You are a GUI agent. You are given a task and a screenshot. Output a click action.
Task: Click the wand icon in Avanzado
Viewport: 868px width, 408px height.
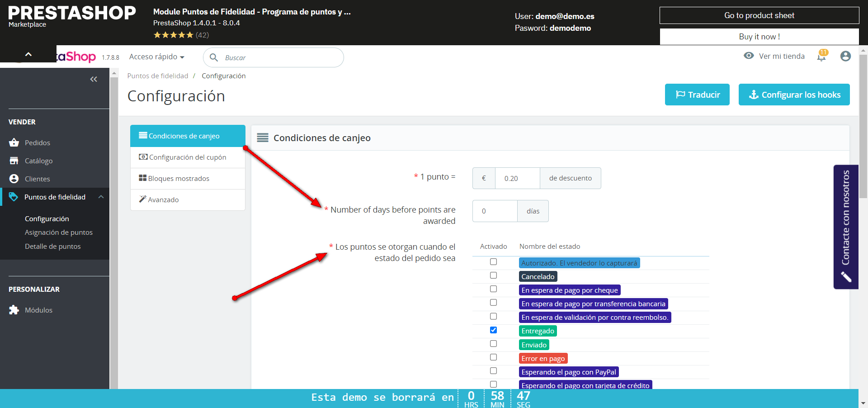click(143, 199)
